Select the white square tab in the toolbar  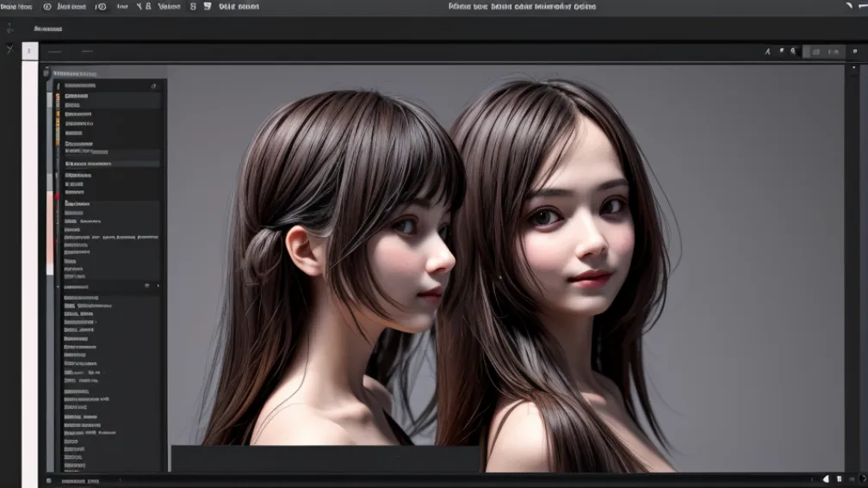click(x=30, y=51)
